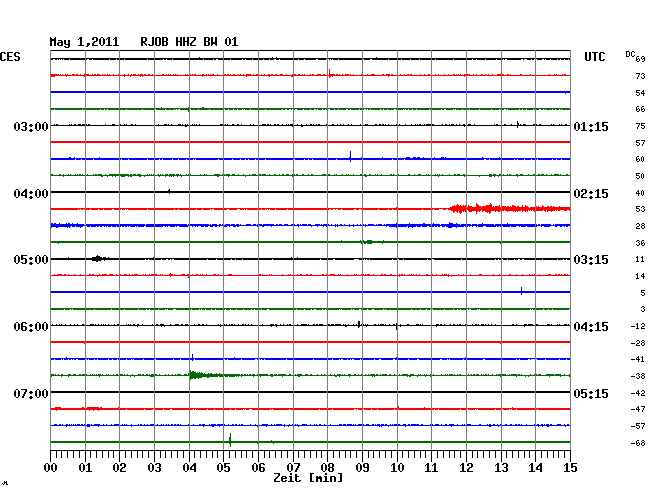The image size is (650, 494).
Task: Click the 03:15 UTC time label
Action: 591,259
